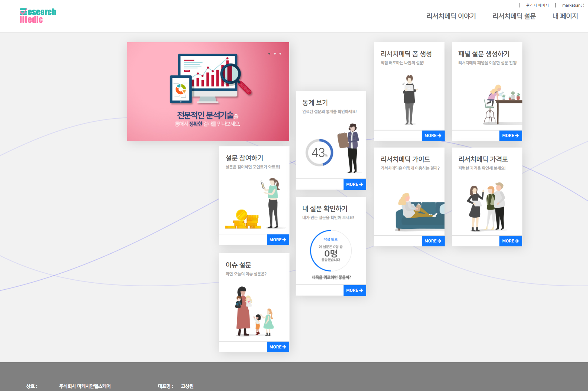
Task: Click MORE on 통계 보기 card
Action: 355,184
